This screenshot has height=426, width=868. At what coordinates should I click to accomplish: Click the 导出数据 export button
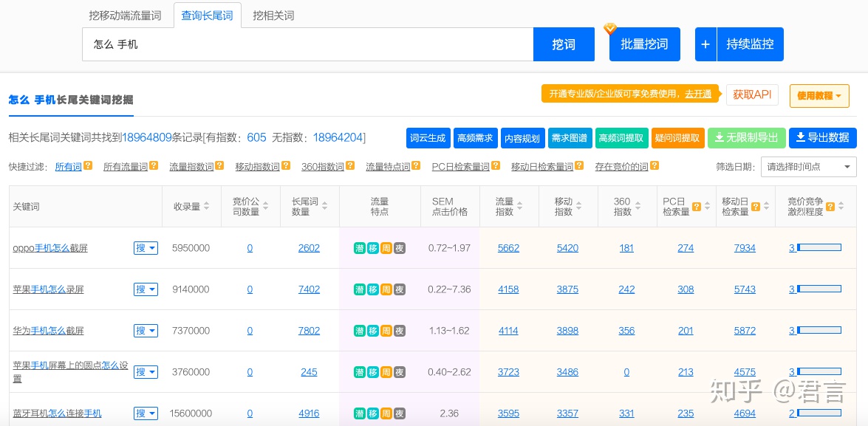coord(823,137)
